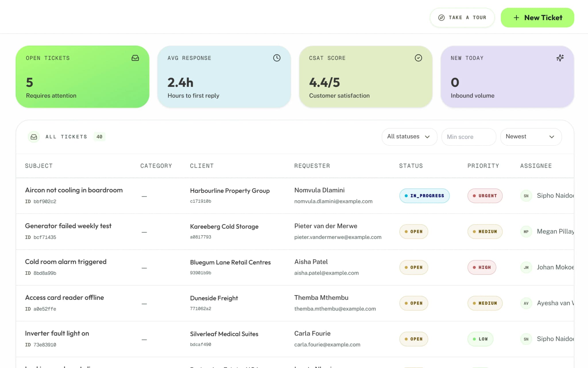Screen dimensions: 588x368
Task: Click the inbox icon on Open Tickets card
Action: [135, 58]
